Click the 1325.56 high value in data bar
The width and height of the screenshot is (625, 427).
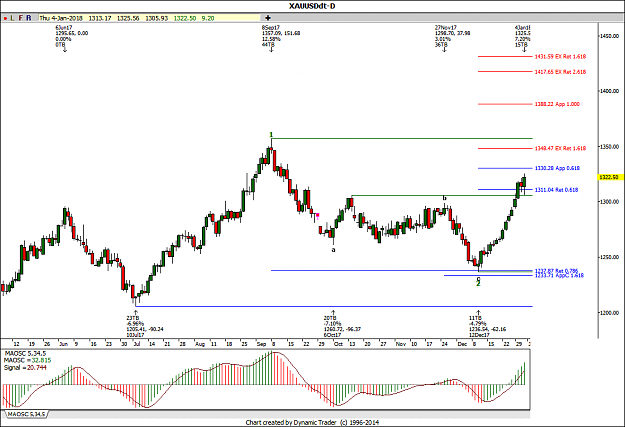[x=128, y=18]
